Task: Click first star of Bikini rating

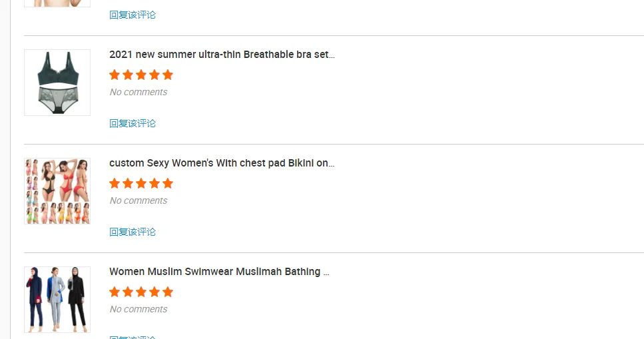Action: coord(115,183)
